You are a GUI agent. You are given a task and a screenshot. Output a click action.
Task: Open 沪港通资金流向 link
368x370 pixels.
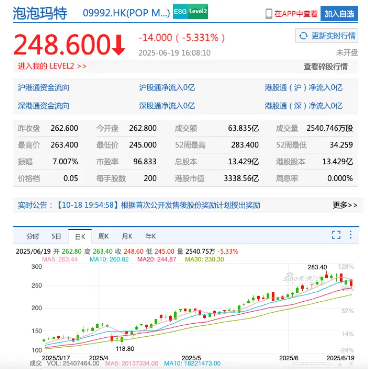(44, 88)
